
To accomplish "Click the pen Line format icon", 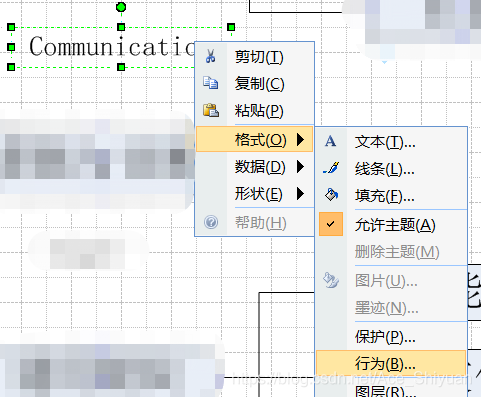I will point(331,168).
